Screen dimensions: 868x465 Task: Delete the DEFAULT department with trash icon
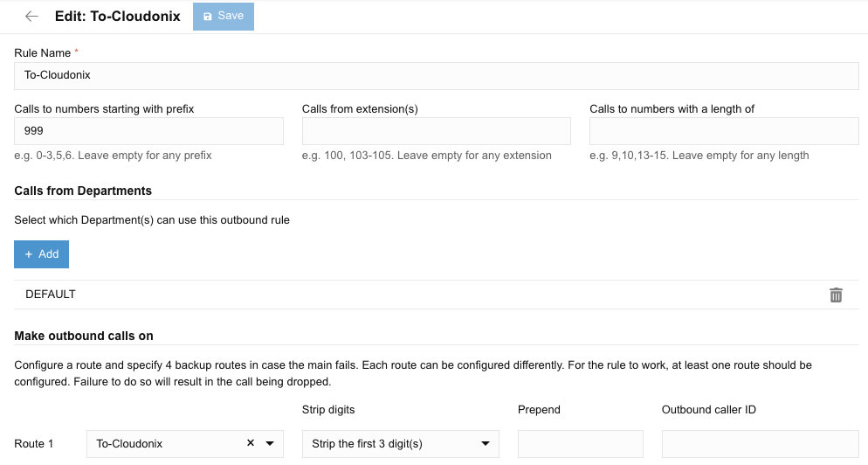[x=836, y=295]
